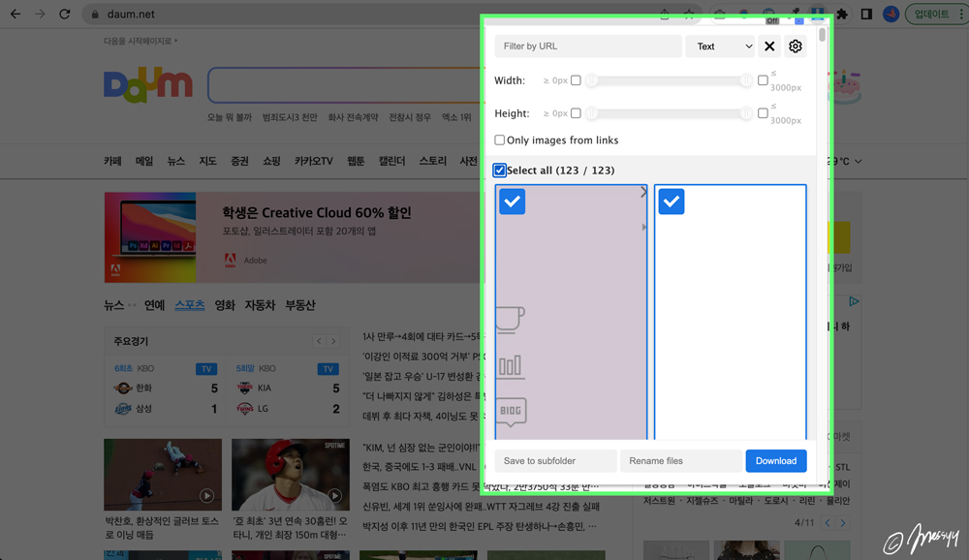
Task: Click the browser profile avatar
Action: pos(891,14)
